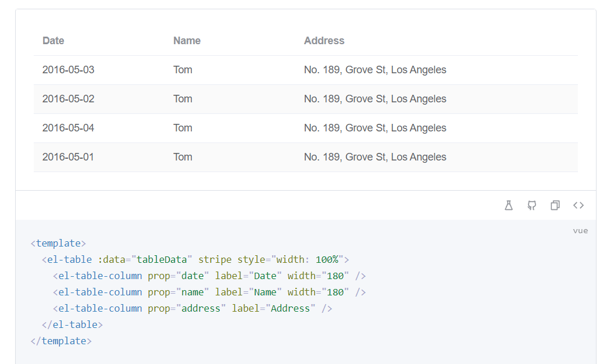This screenshot has height=364, width=607.
Task: Select the 2016-05-02 date cell
Action: [x=69, y=99]
